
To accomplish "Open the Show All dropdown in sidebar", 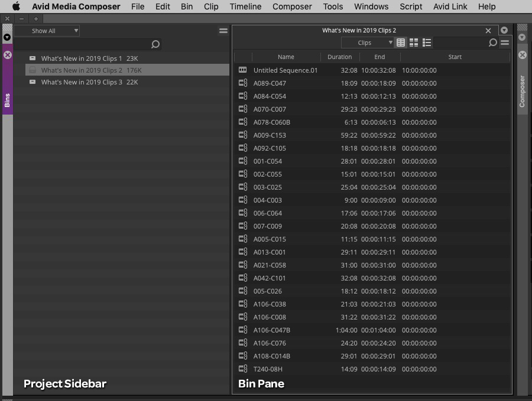I will pos(47,31).
